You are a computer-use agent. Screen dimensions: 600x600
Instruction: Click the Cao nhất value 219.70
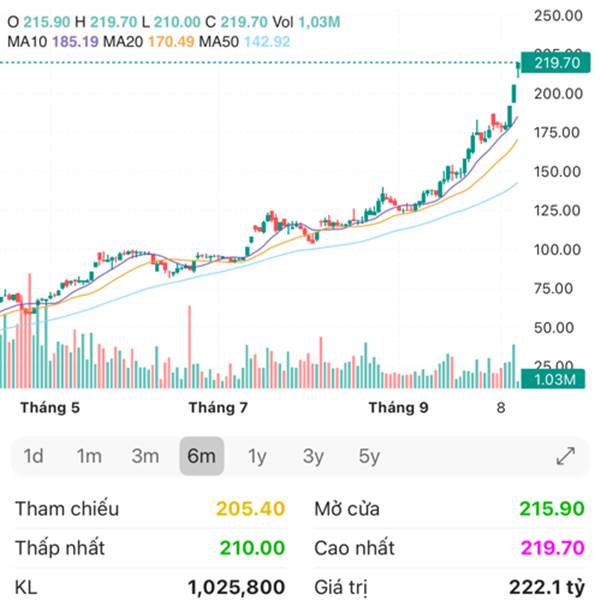tap(551, 548)
